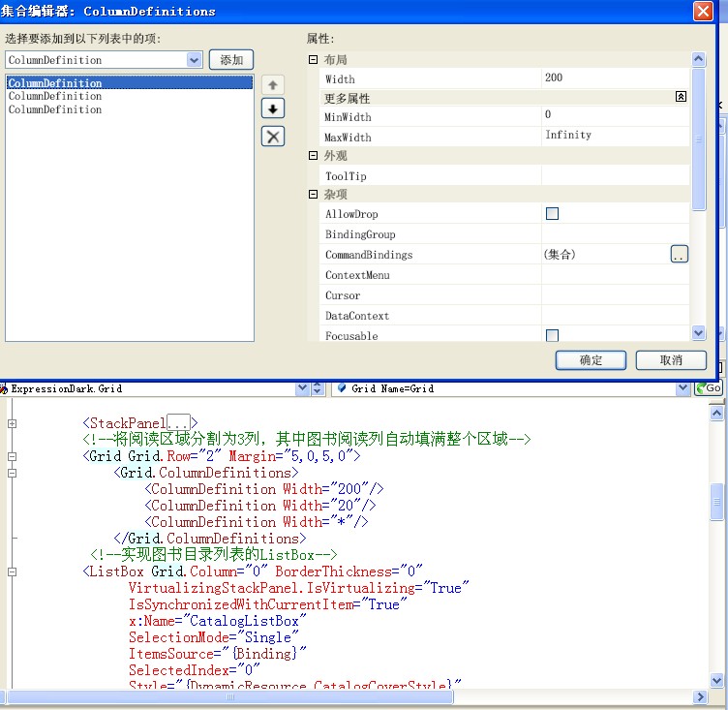Select the second ColumnDefinition list item
This screenshot has height=710, width=728.
coord(130,96)
